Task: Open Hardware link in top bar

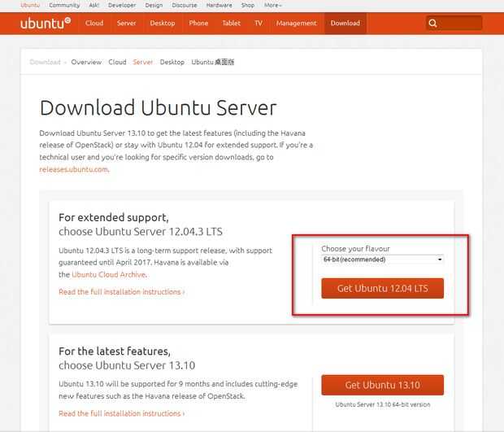Action: coord(219,5)
